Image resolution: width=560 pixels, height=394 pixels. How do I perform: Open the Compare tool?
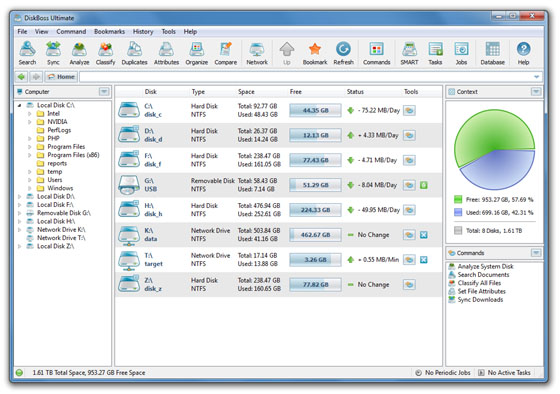tap(225, 53)
